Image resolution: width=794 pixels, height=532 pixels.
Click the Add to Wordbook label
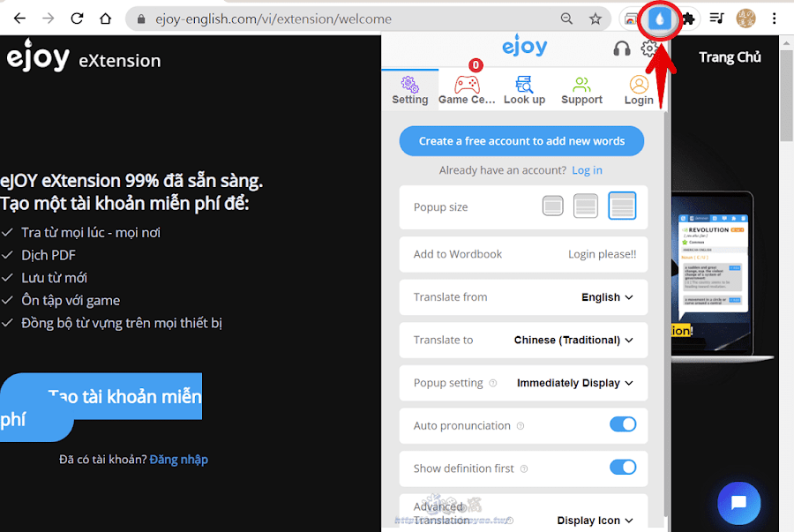458,254
